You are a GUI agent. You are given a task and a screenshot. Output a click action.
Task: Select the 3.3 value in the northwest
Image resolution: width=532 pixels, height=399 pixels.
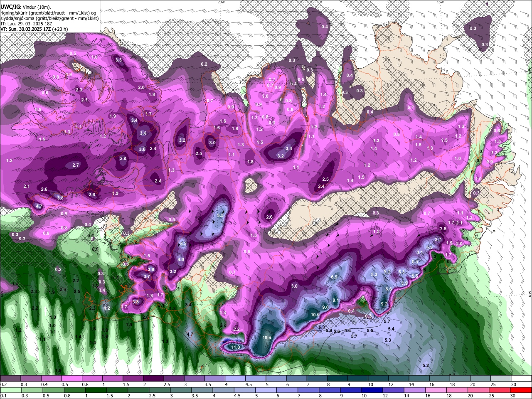(118, 60)
